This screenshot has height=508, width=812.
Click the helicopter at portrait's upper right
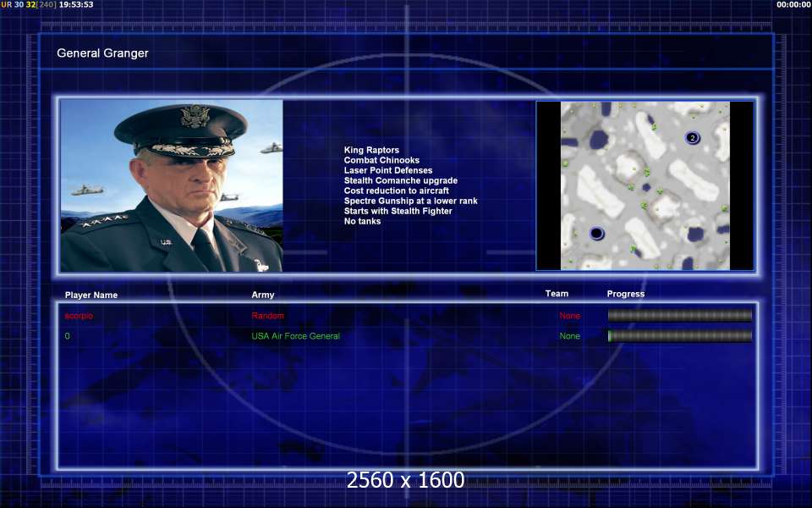272,148
